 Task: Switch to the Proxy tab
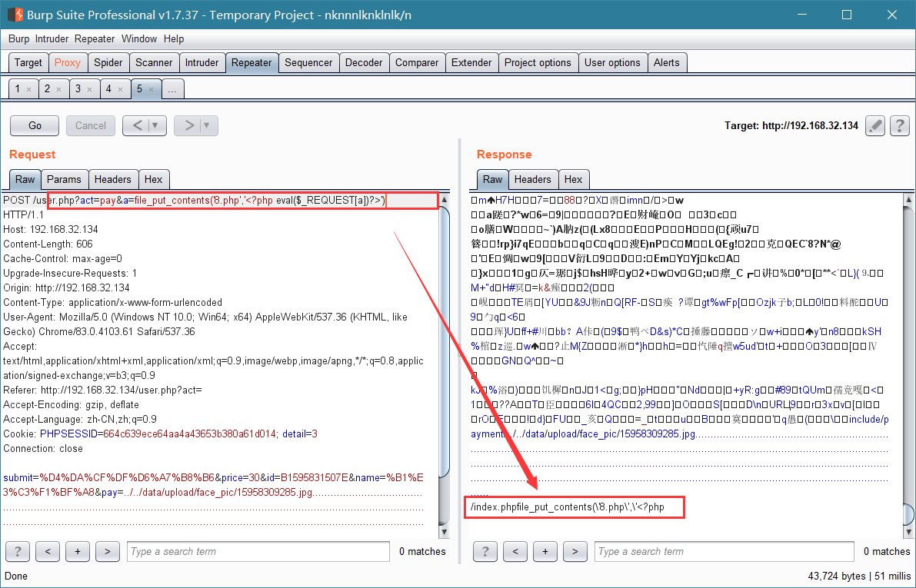[67, 62]
